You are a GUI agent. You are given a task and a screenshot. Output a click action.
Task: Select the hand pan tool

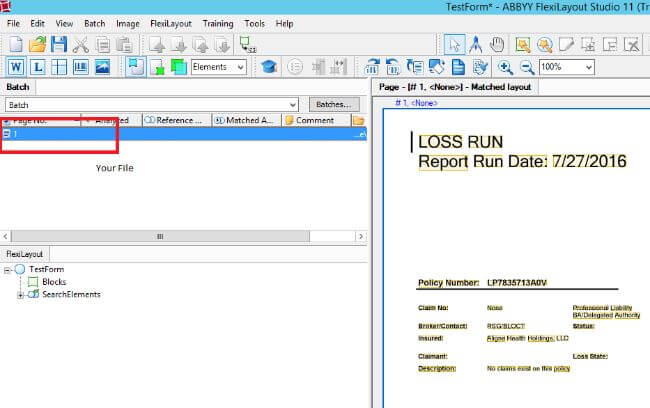point(497,44)
